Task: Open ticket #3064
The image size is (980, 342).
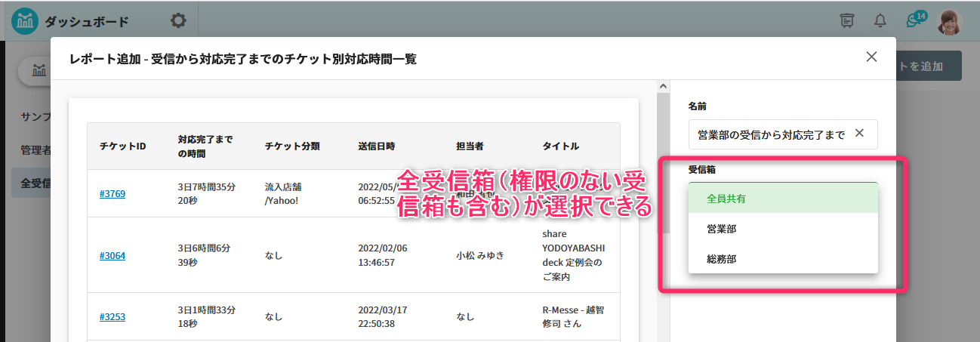Action: 112,255
